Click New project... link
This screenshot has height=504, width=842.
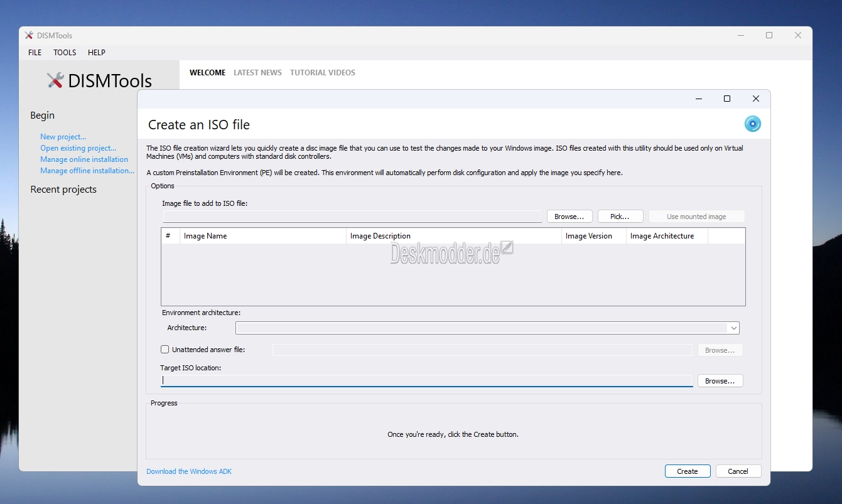[63, 137]
